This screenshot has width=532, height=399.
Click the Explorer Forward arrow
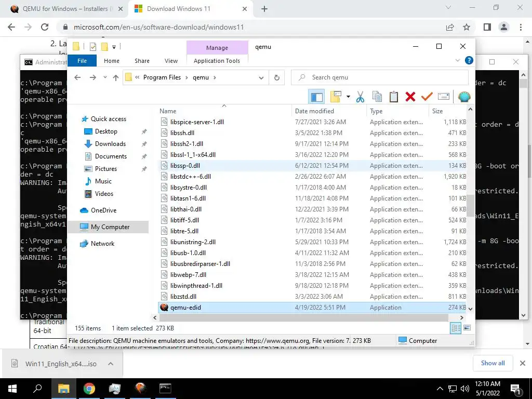[x=92, y=77]
